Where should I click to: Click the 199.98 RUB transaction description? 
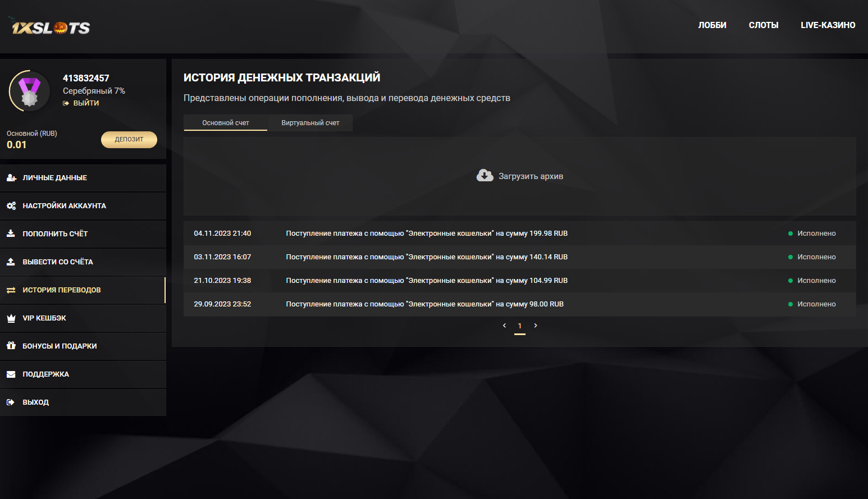427,234
